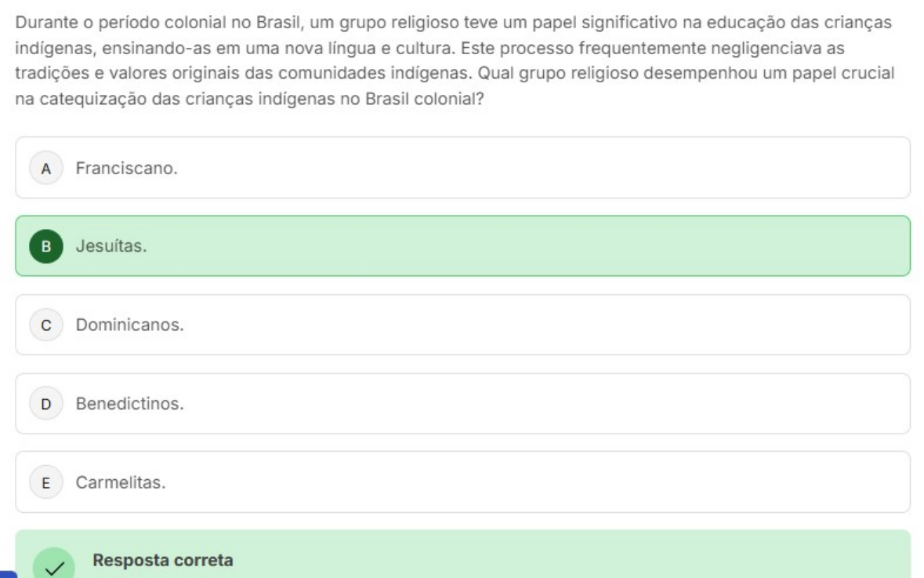Choose the "Dominicanos." answer text
Screen dimensions: 924x578
click(x=129, y=325)
